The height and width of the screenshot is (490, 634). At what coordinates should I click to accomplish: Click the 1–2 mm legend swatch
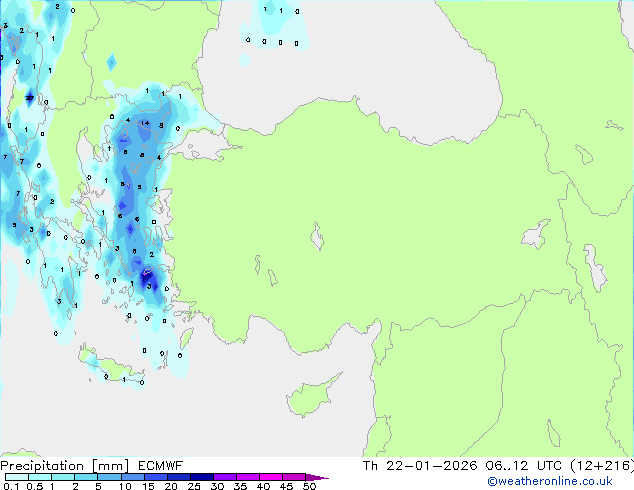(x=63, y=477)
